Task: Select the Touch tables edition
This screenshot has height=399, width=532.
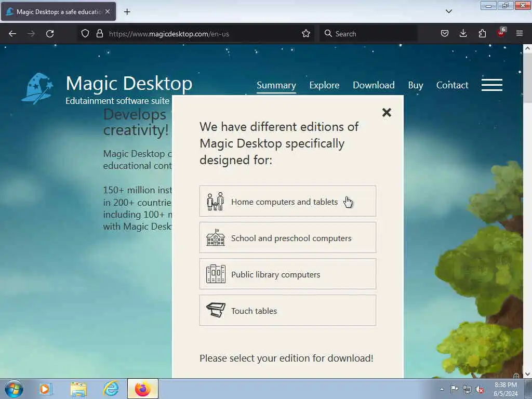Action: 288,310
